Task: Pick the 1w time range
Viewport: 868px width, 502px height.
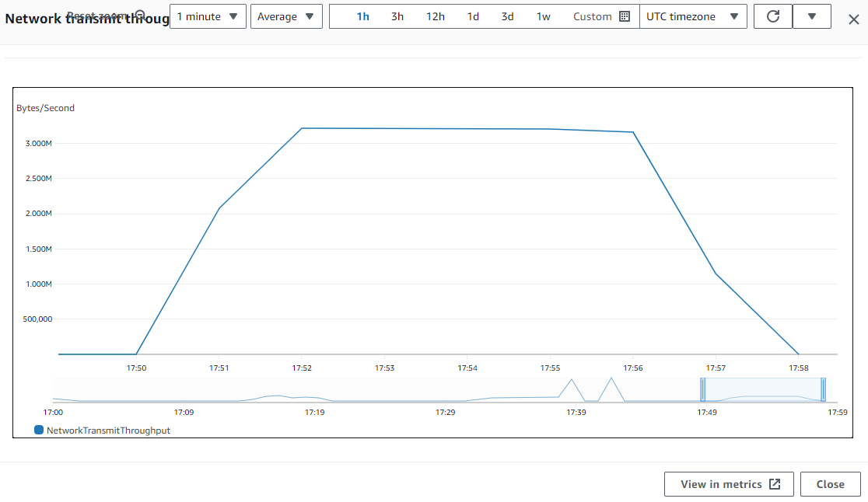Action: (x=544, y=16)
